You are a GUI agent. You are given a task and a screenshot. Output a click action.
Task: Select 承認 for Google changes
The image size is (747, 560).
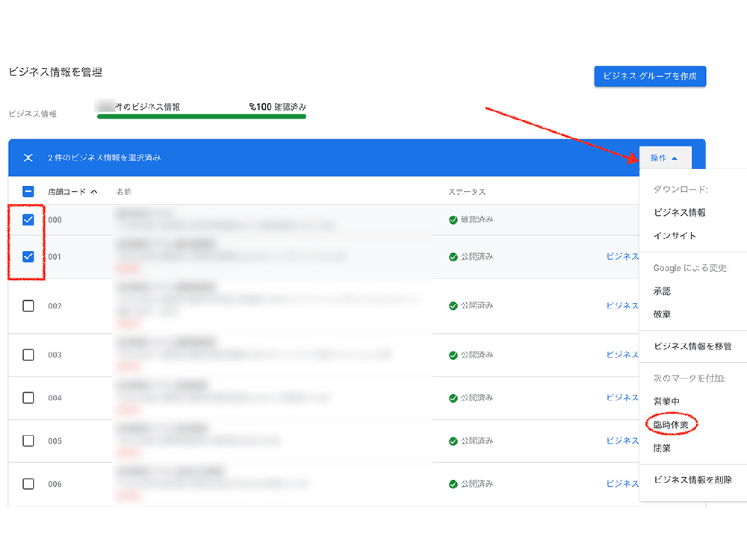(x=662, y=291)
